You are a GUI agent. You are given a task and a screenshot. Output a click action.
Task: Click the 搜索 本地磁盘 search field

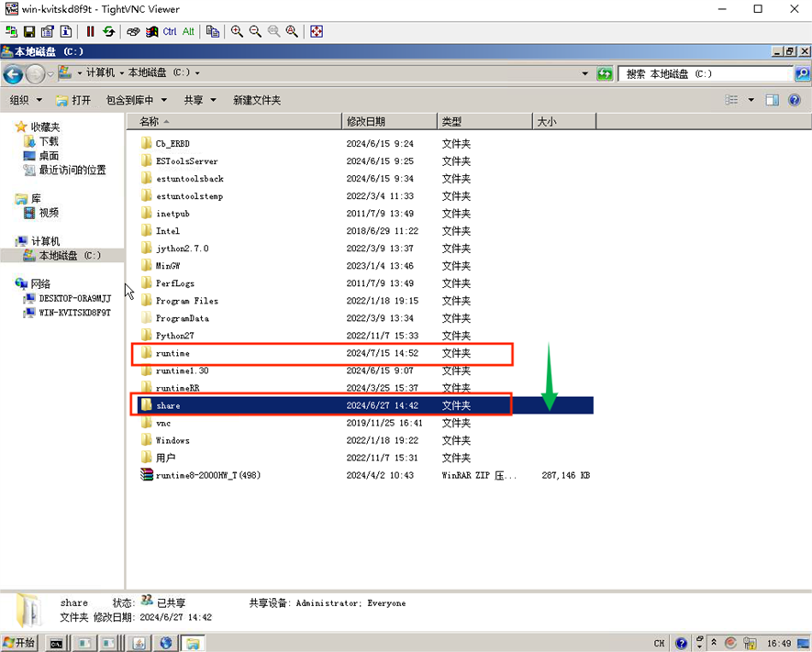point(705,73)
